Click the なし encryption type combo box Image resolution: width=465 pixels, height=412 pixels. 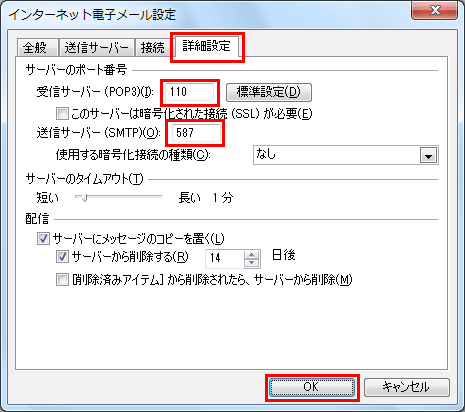(346, 155)
